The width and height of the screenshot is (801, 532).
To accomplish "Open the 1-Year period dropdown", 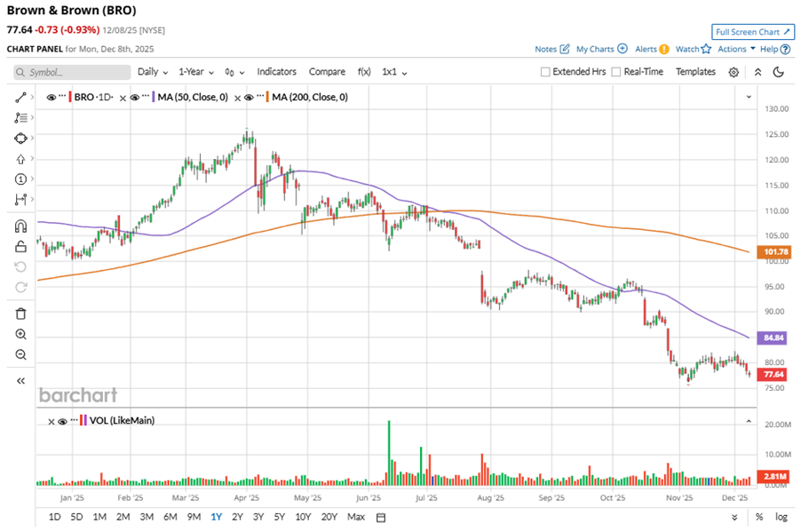I will pyautogui.click(x=196, y=72).
